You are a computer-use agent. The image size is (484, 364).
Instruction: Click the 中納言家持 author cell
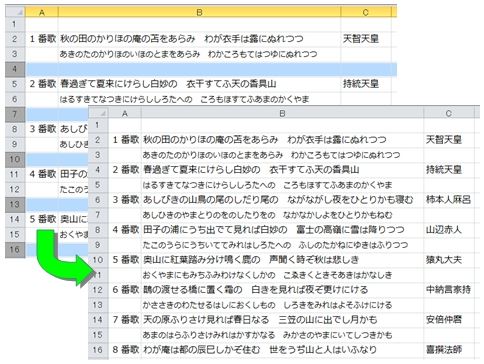pyautogui.click(x=449, y=290)
